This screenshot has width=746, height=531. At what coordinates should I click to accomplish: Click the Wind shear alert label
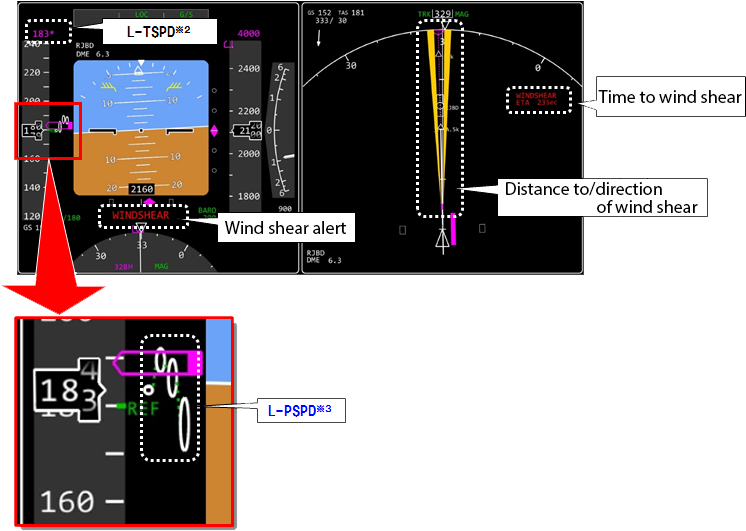(x=284, y=228)
